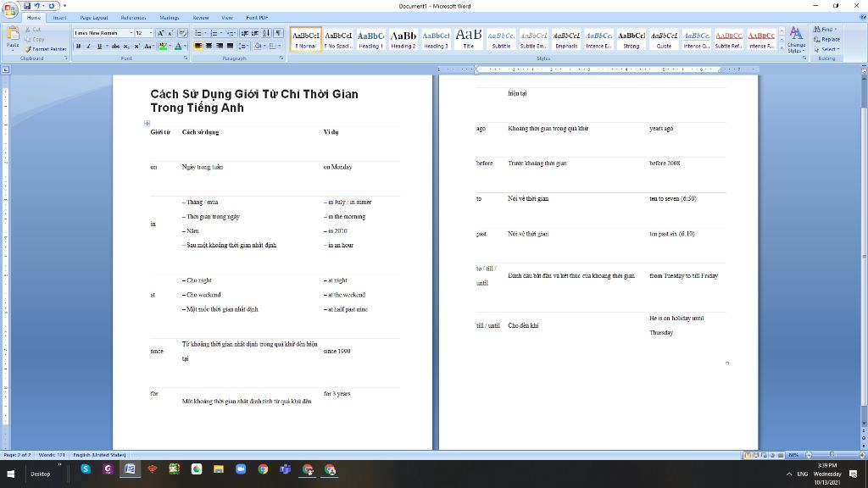This screenshot has width=868, height=488.
Task: Decrease paragraph indent
Action: 244,33
